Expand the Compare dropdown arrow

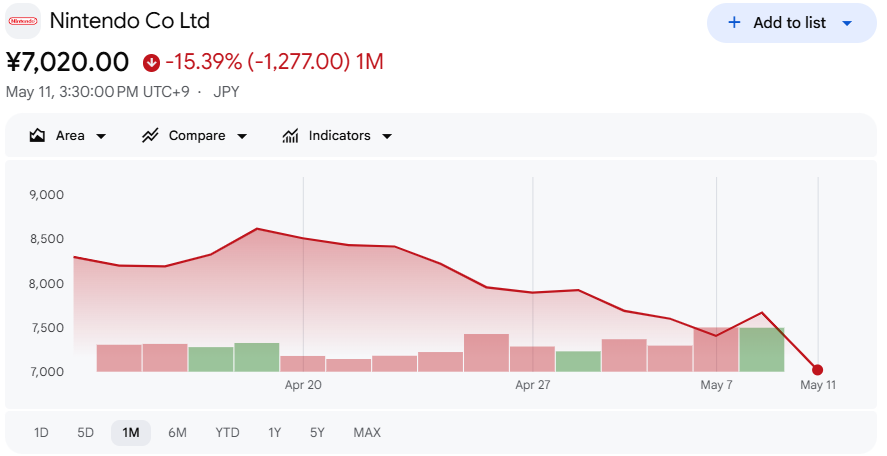(242, 136)
